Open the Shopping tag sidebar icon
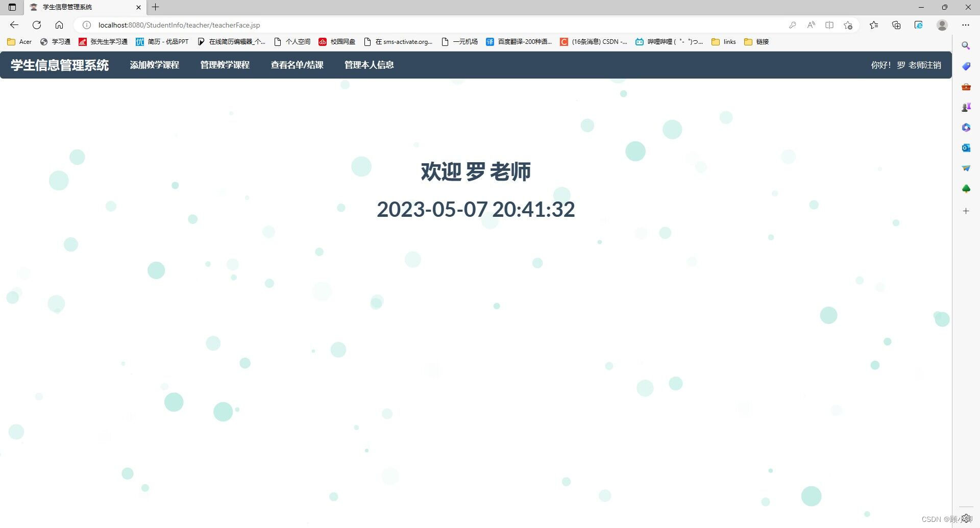The height and width of the screenshot is (528, 980). [966, 66]
